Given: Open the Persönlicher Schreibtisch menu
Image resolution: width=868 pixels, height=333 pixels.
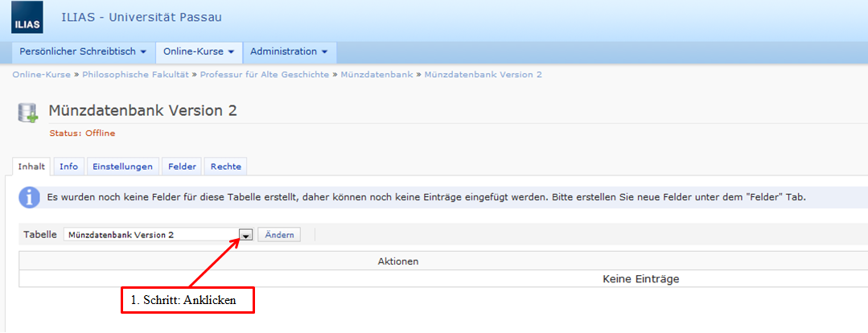Looking at the screenshot, I should click(83, 51).
